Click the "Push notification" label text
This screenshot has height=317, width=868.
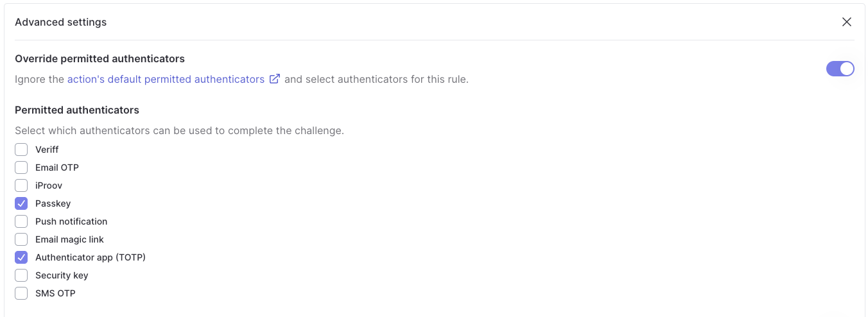(71, 221)
